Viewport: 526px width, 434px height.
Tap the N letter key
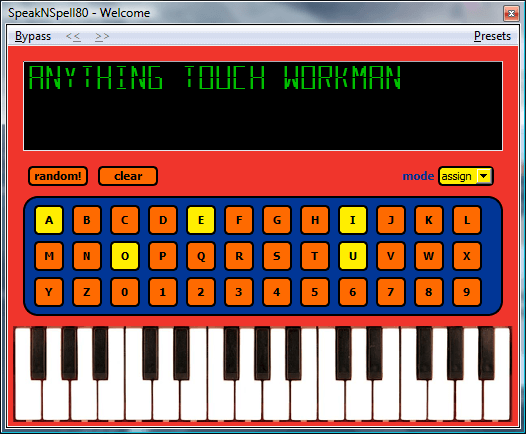pos(87,256)
